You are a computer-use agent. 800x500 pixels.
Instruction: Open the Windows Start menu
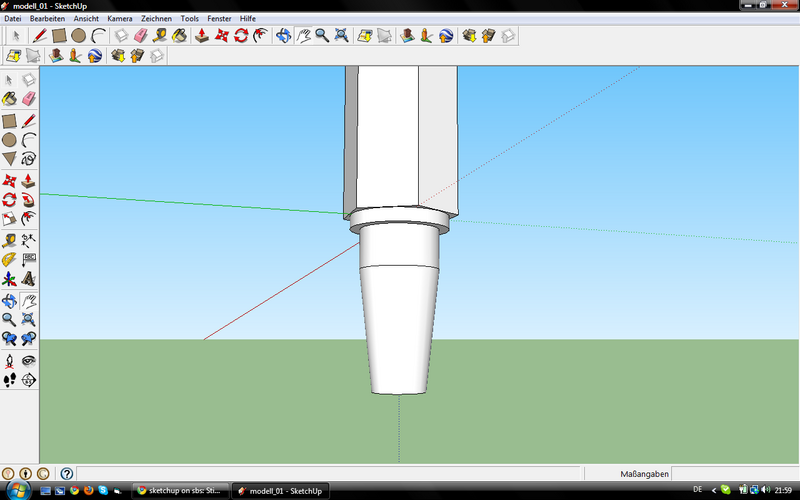click(18, 491)
